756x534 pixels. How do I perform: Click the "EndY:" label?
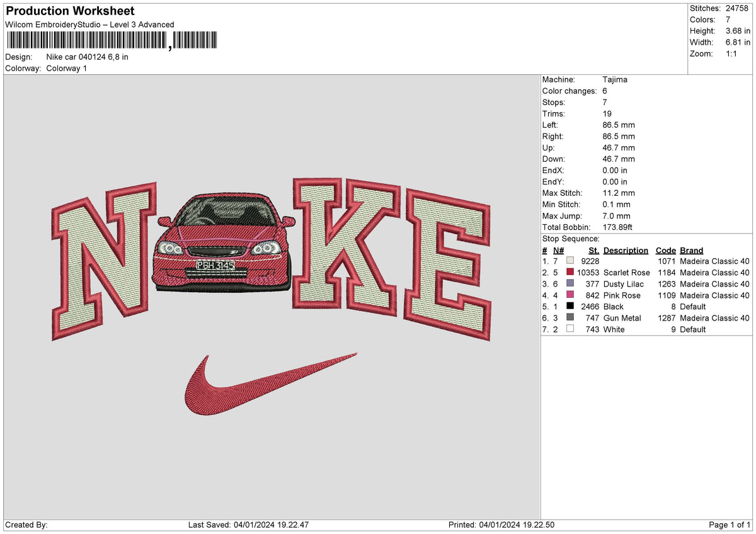(553, 181)
